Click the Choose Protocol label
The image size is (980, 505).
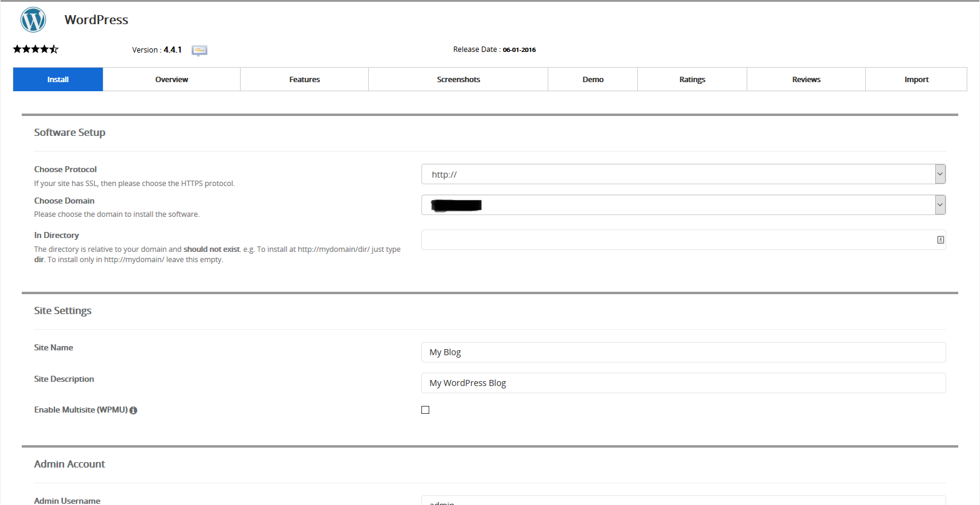pyautogui.click(x=65, y=169)
